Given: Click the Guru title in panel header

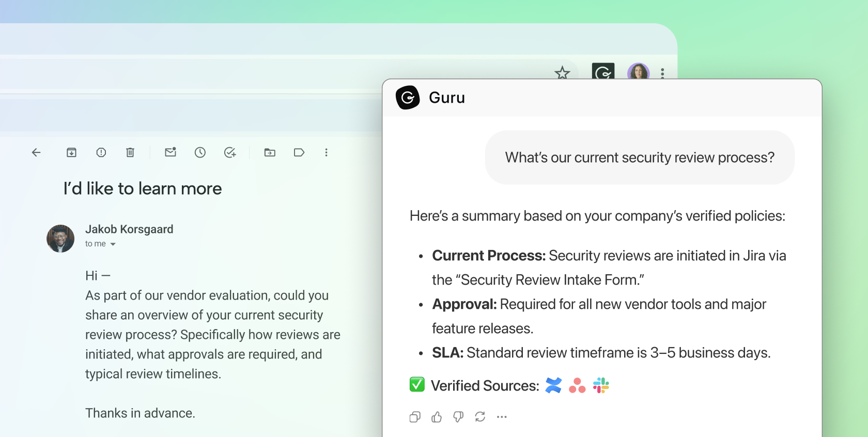Looking at the screenshot, I should [447, 98].
